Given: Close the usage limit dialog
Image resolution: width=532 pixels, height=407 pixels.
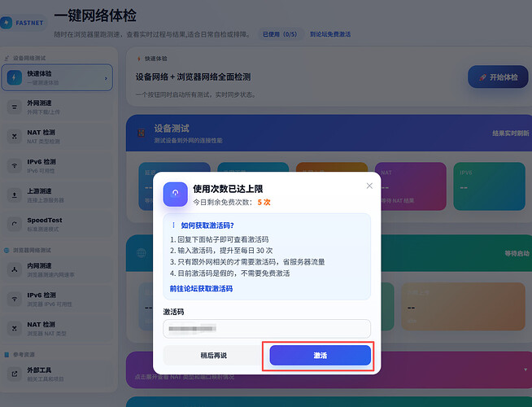Looking at the screenshot, I should (369, 186).
